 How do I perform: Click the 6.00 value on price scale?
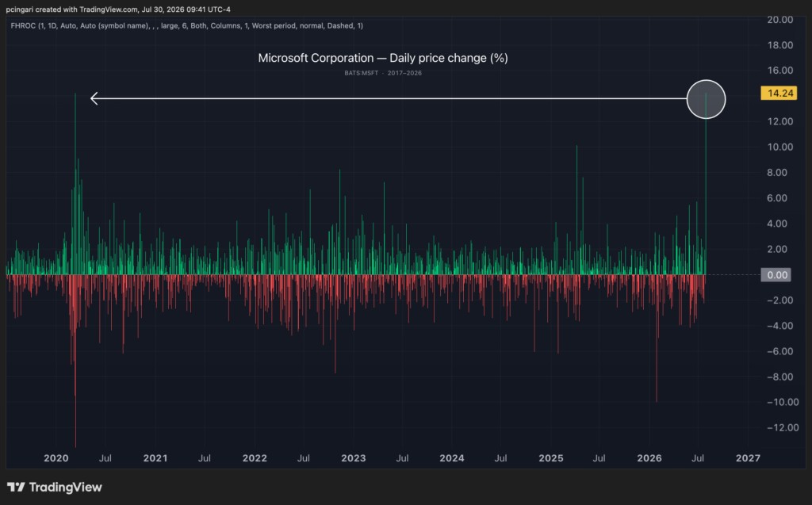point(777,198)
